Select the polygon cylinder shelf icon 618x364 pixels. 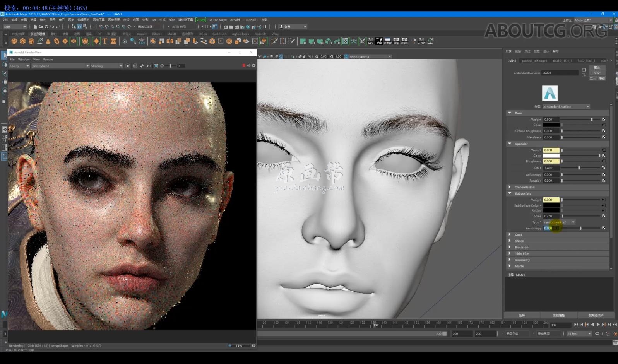[31, 41]
